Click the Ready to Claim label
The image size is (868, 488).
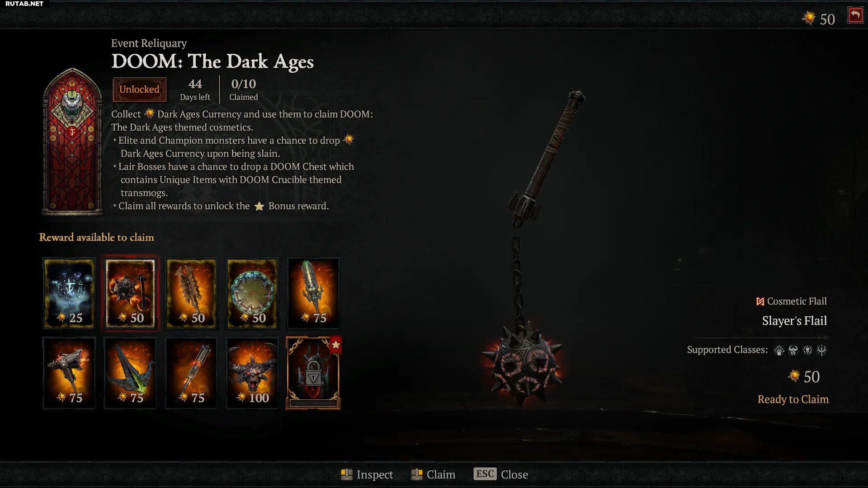[793, 399]
